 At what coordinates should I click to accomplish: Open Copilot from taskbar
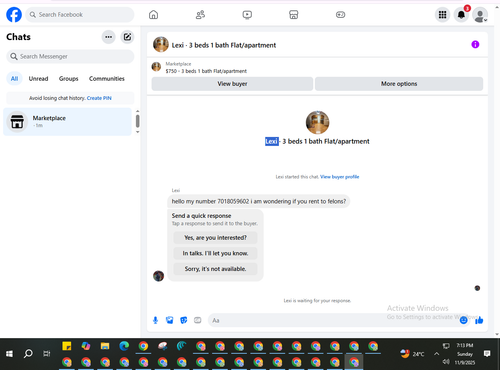click(x=86, y=346)
